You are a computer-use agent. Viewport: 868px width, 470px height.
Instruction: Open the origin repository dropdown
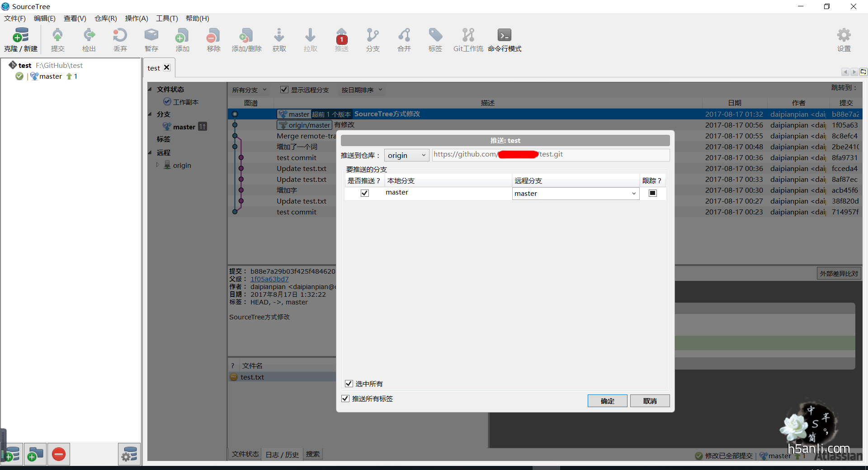(407, 155)
